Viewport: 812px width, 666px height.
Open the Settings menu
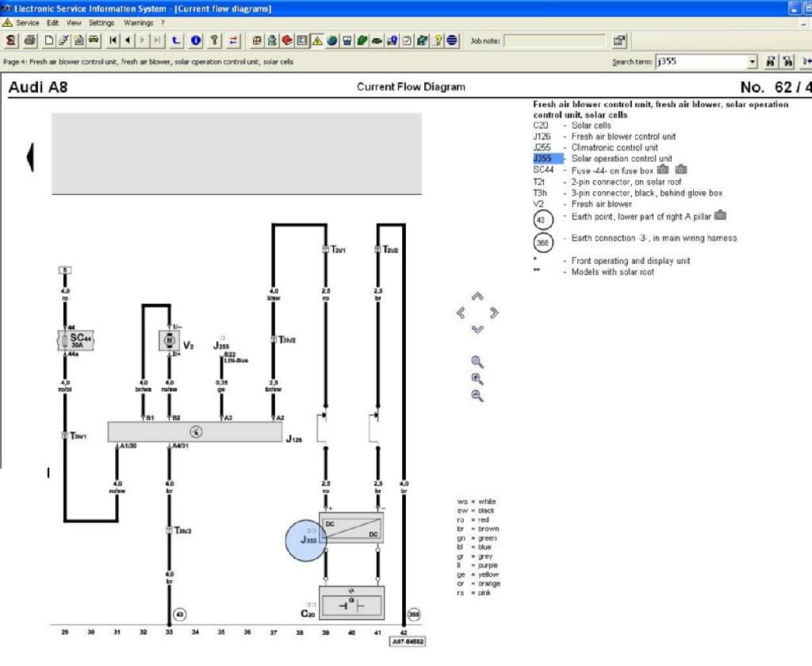(x=101, y=23)
